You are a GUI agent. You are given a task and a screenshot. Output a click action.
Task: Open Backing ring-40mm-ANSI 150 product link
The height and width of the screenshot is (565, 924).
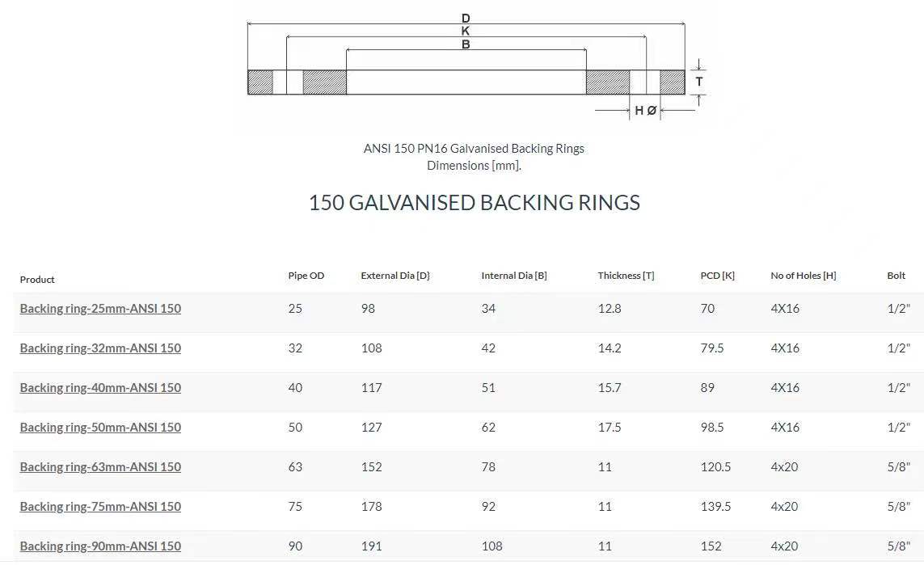(x=100, y=387)
